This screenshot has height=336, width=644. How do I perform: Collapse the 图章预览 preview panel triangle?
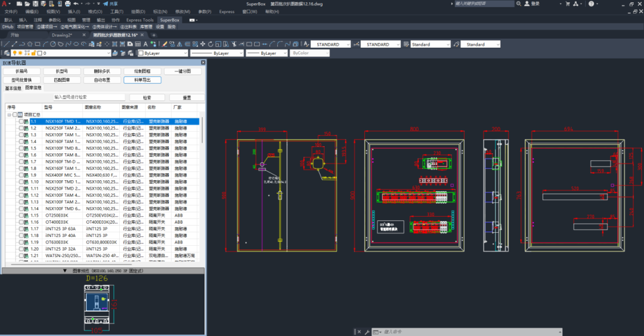(x=65, y=270)
